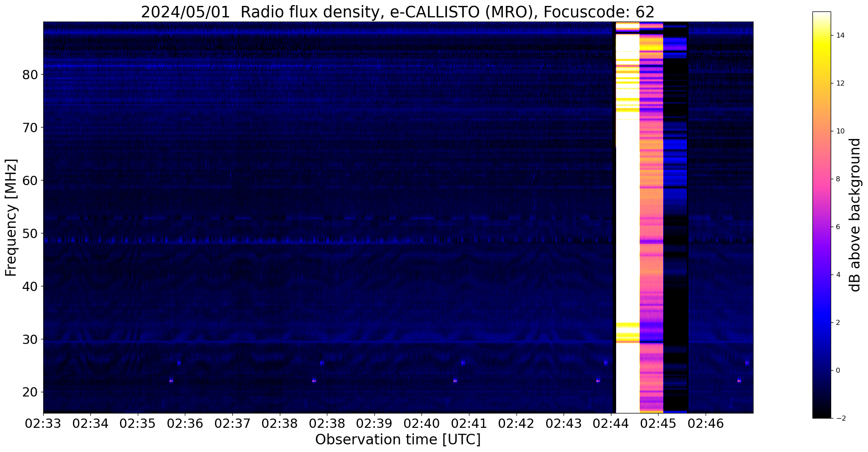The height and width of the screenshot is (452, 868).
Task: Click the 02:41 time tick label
Action: pyautogui.click(x=469, y=423)
